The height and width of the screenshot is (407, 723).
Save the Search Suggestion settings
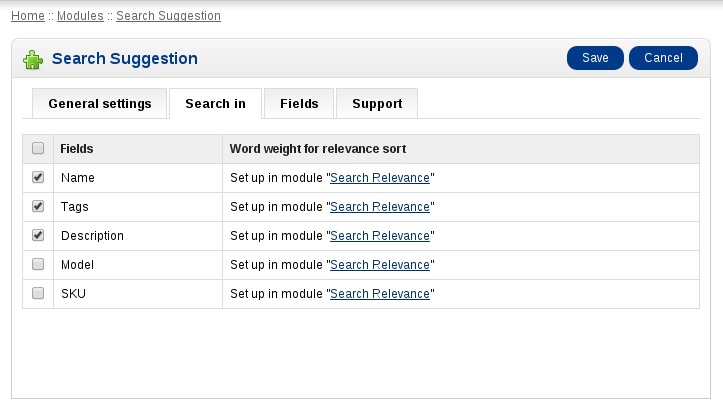pos(595,58)
